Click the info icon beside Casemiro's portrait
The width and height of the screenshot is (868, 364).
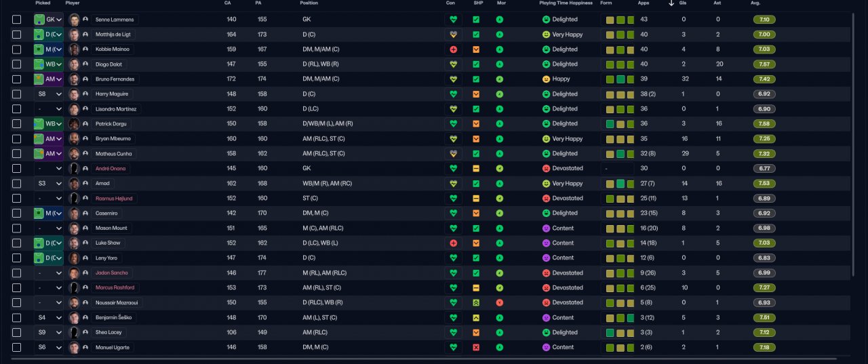point(85,214)
